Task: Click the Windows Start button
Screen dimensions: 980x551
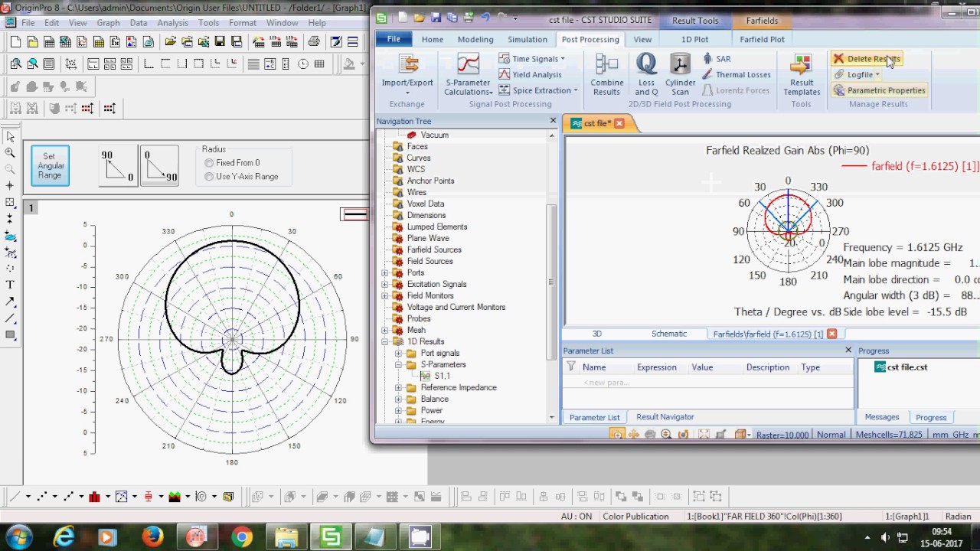Action: [18, 537]
